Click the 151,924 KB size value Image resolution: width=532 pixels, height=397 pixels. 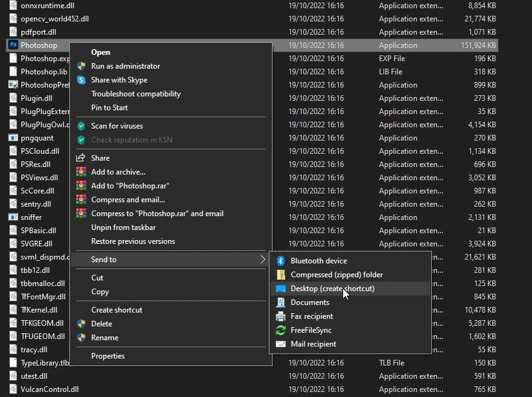478,45
